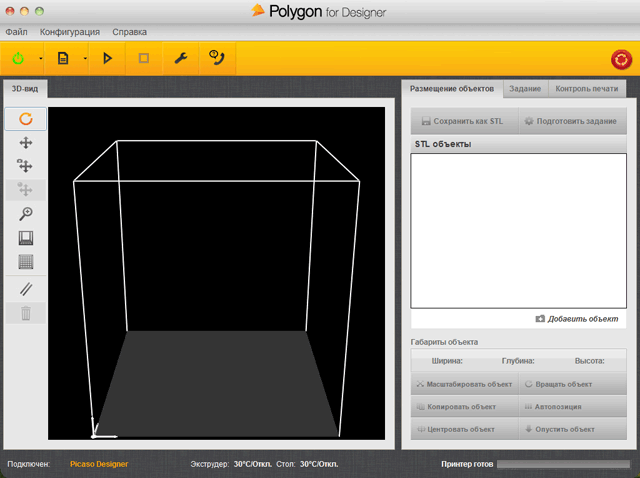This screenshot has width=640, height=478.
Task: Click the green power connect icon
Action: 18,58
